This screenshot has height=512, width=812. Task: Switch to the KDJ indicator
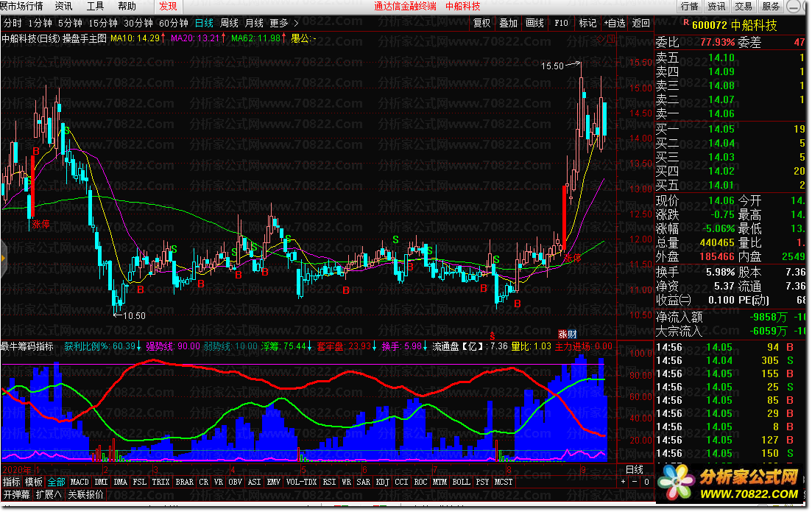pos(383,483)
